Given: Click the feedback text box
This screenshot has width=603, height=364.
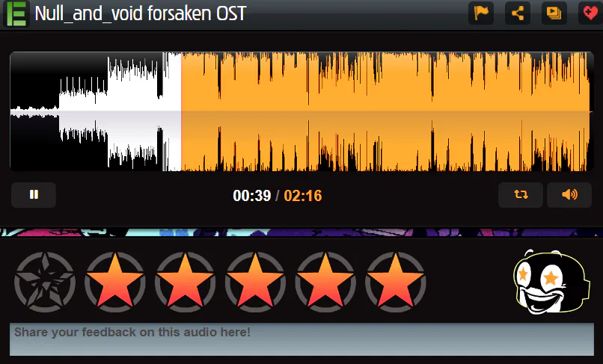Looking at the screenshot, I should tap(302, 339).
